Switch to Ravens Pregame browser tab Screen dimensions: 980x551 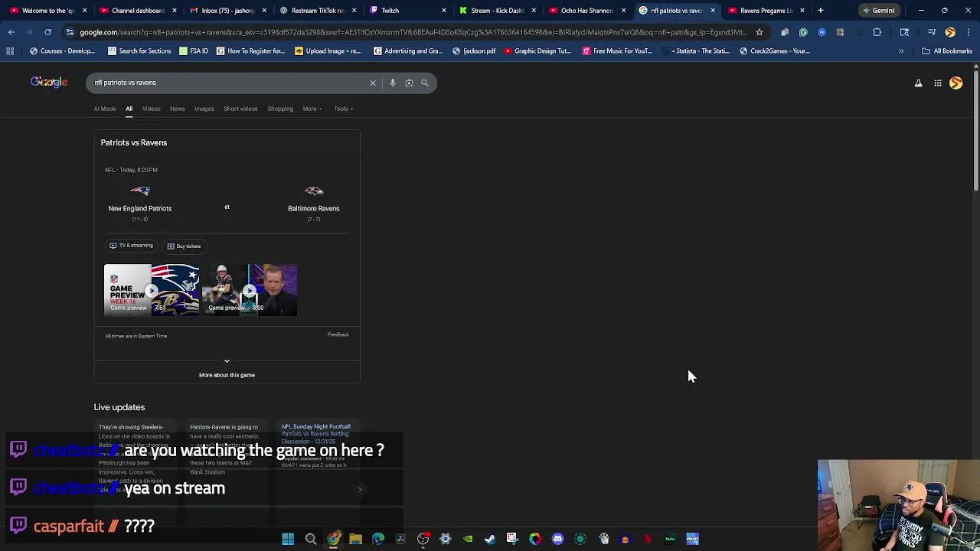coord(765,10)
